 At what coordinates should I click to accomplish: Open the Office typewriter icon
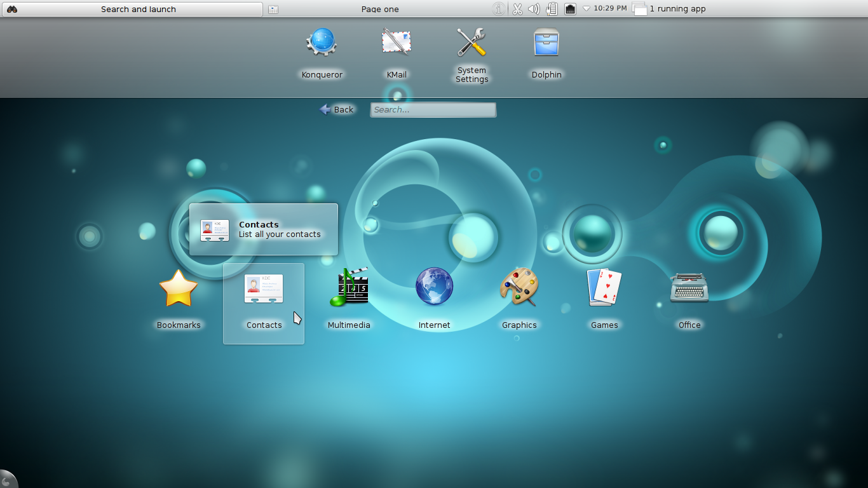(689, 288)
